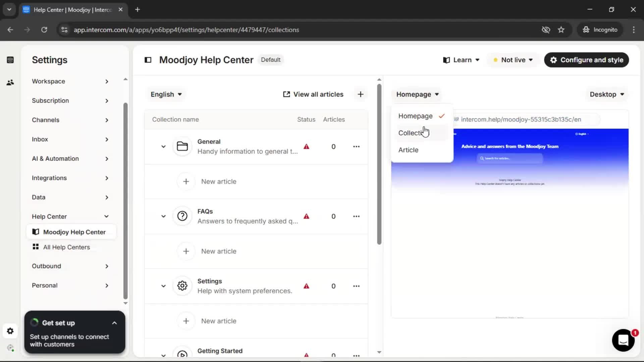Expand the Integrations settings section

(x=70, y=178)
